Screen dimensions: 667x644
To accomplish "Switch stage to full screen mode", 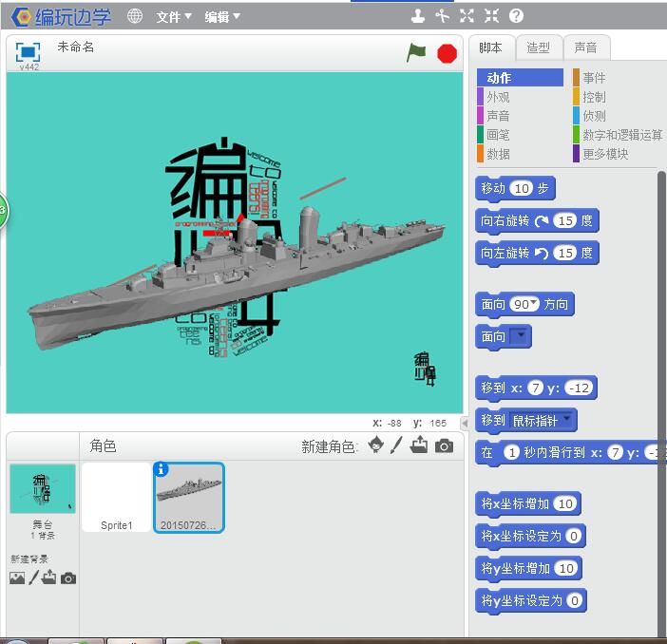I will click(28, 51).
